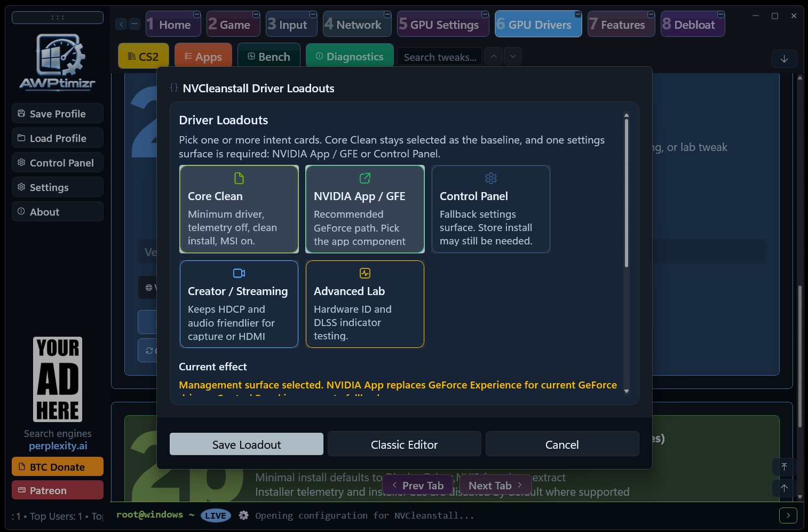This screenshot has width=808, height=532.
Task: Click the Apps tab list icon
Action: click(188, 56)
